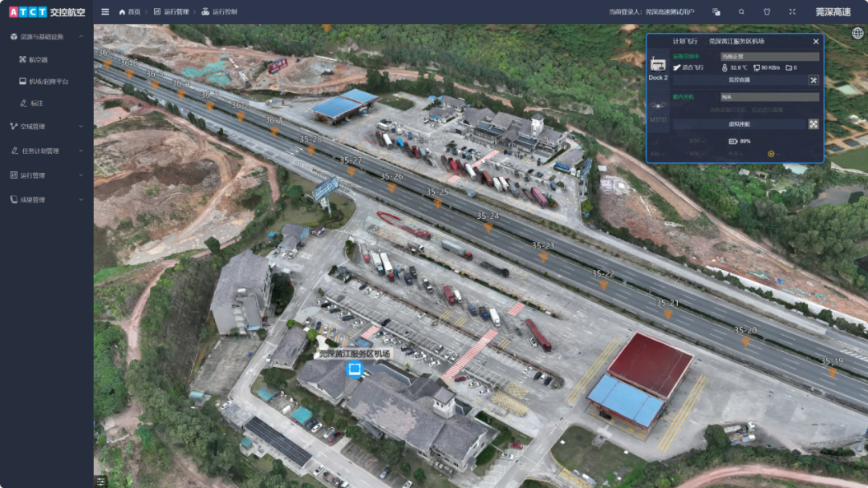Screen dimensions: 868x488
Task: Toggle fullscreen mode icon in header
Action: pos(792,12)
